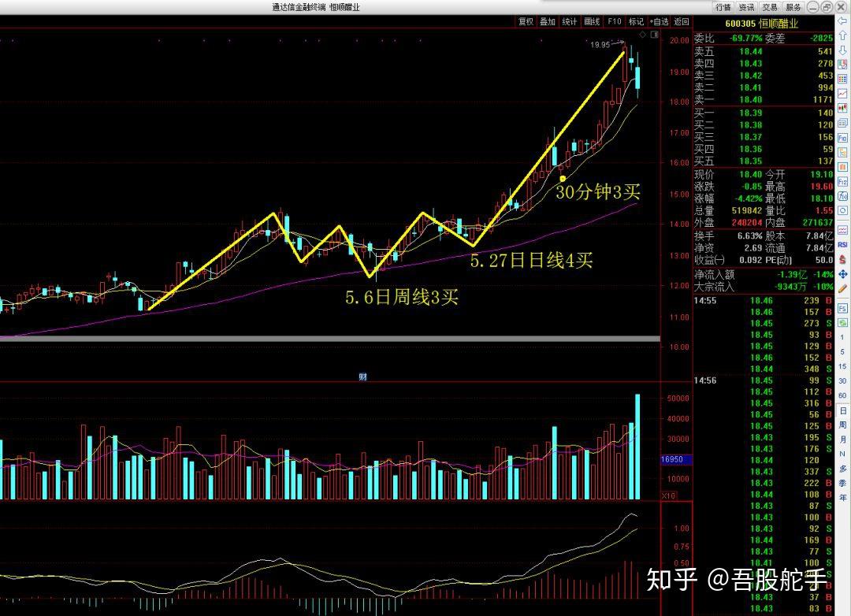851x616 pixels.
Task: Click the 返回 return button
Action: click(682, 22)
